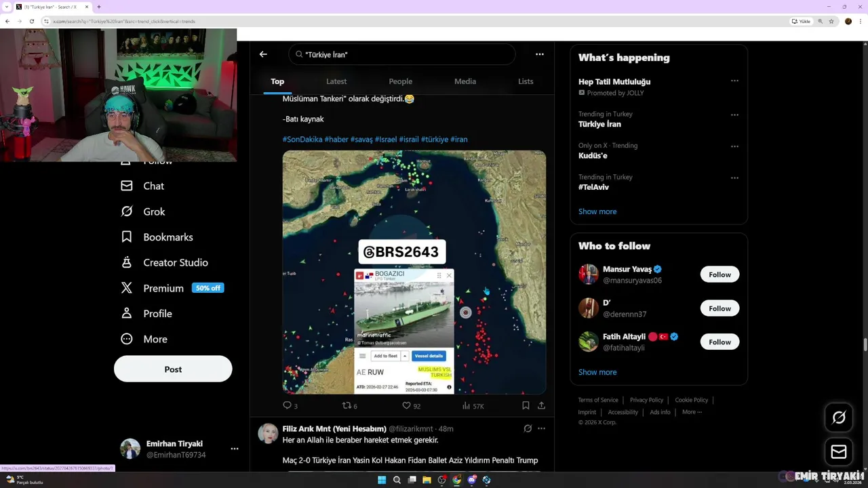The height and width of the screenshot is (488, 868).
Task: Open Windows Start menu
Action: click(x=382, y=480)
